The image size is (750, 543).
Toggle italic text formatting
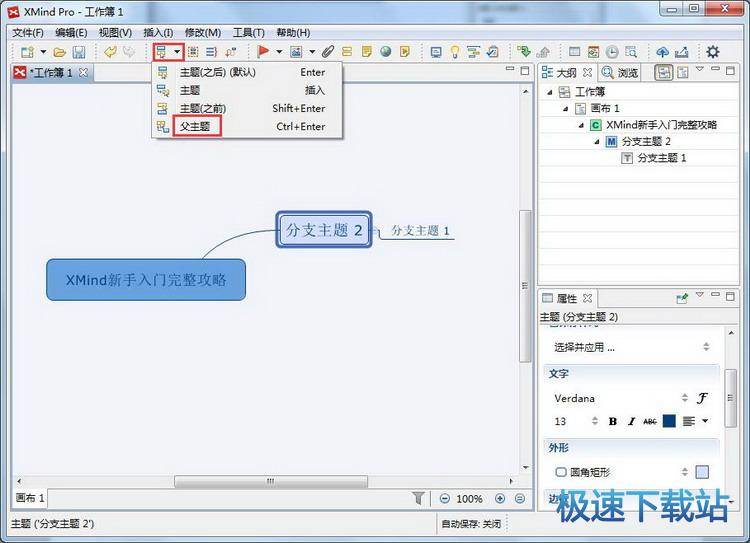point(631,421)
